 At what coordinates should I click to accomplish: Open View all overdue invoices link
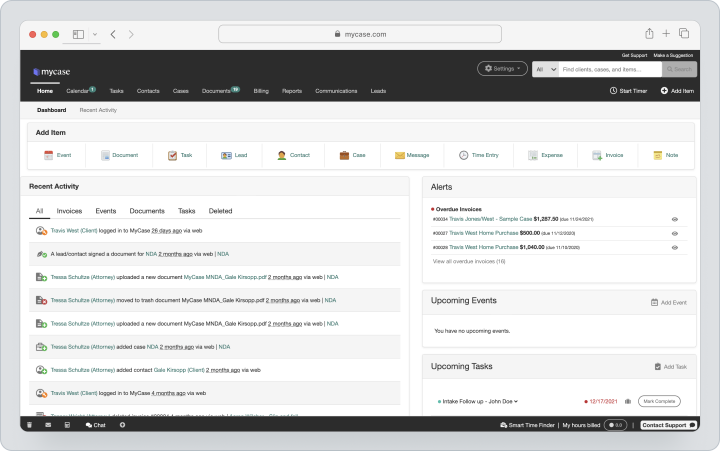(x=469, y=261)
